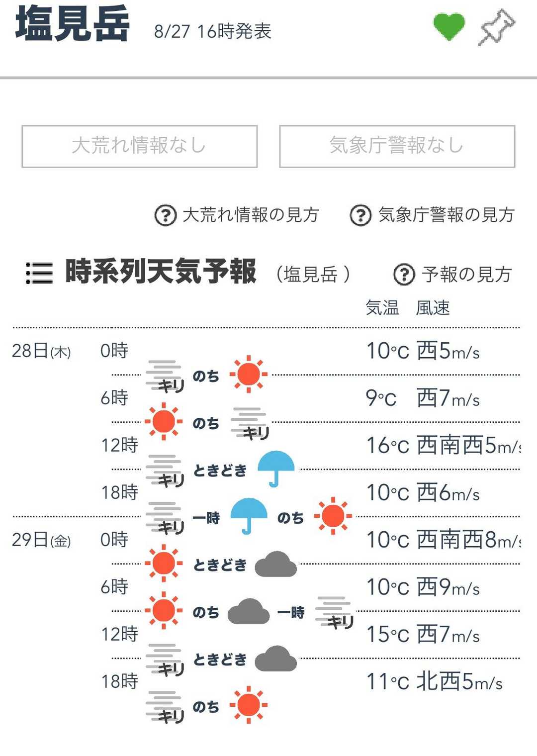Click the sun icon in the 29日 0時 row
The width and height of the screenshot is (537, 756).
tap(164, 564)
